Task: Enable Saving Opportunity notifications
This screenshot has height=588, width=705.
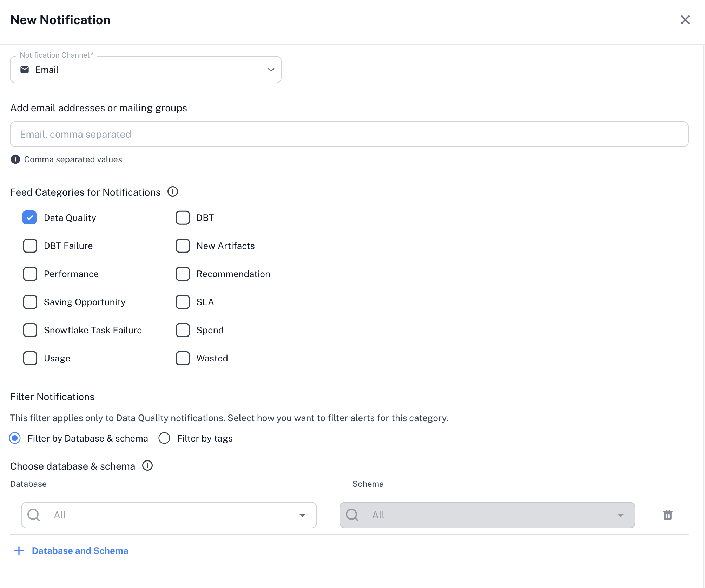Action: pyautogui.click(x=30, y=302)
